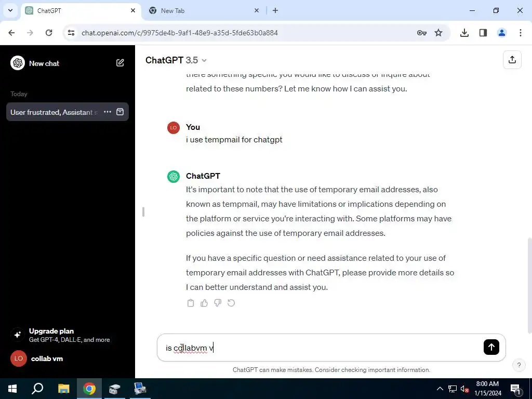Close the ChatGPT tab

133,10
